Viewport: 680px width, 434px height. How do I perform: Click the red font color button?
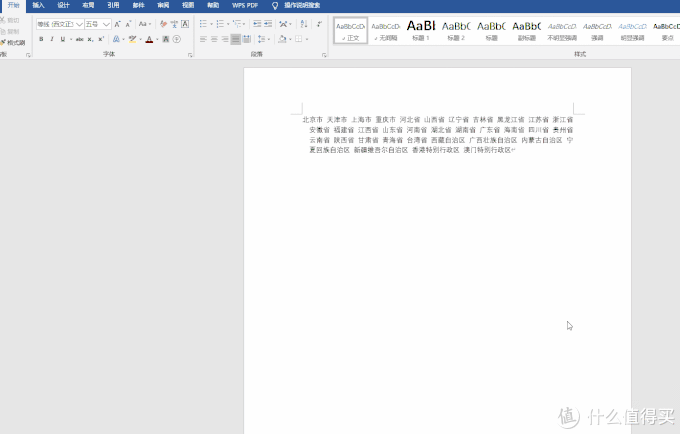pyautogui.click(x=149, y=39)
